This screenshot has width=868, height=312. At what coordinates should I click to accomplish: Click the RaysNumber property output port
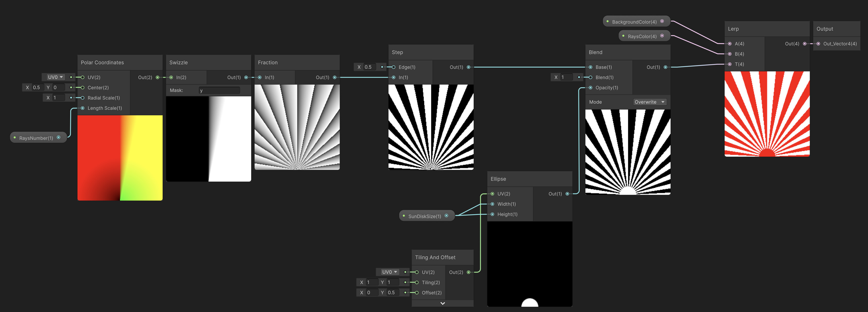click(x=59, y=138)
